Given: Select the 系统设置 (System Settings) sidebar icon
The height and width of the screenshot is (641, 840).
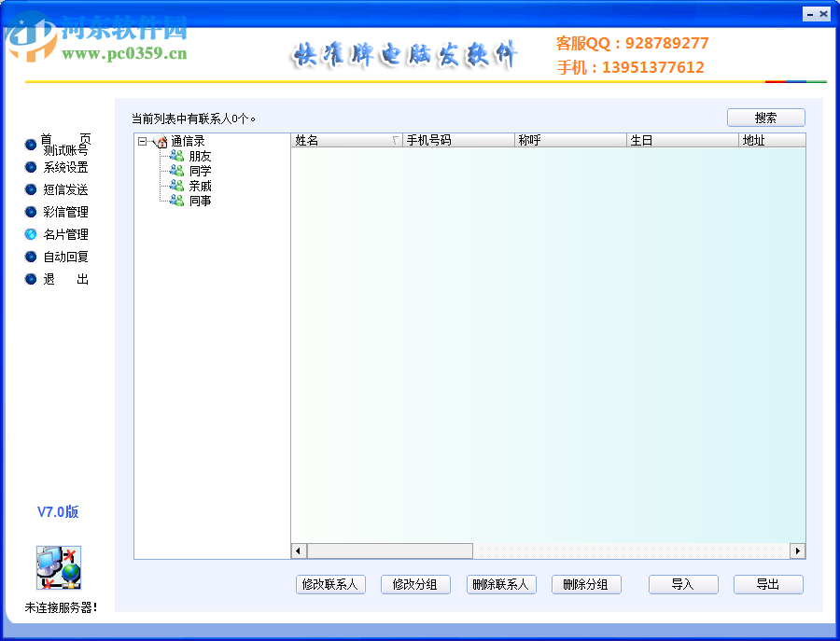Looking at the screenshot, I should point(31,166).
